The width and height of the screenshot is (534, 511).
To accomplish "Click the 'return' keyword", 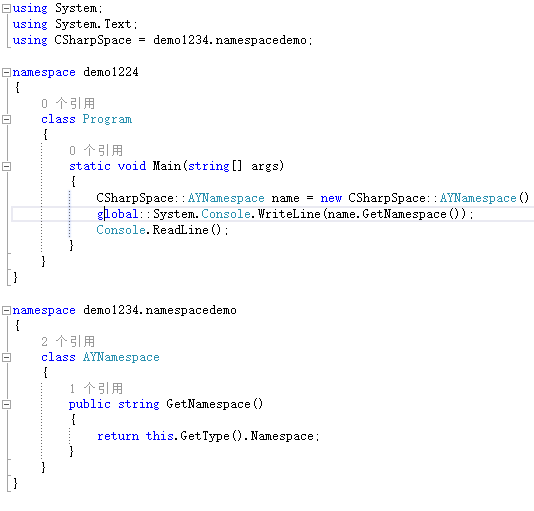I will click(x=118, y=436).
